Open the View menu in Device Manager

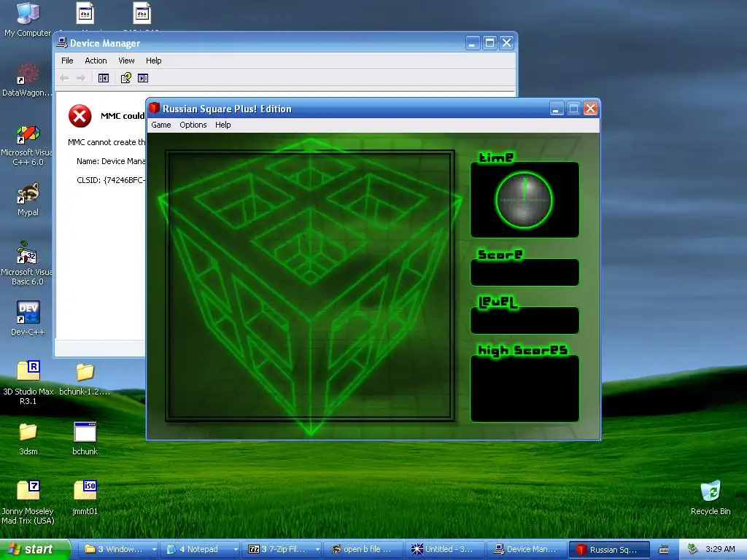pos(126,61)
